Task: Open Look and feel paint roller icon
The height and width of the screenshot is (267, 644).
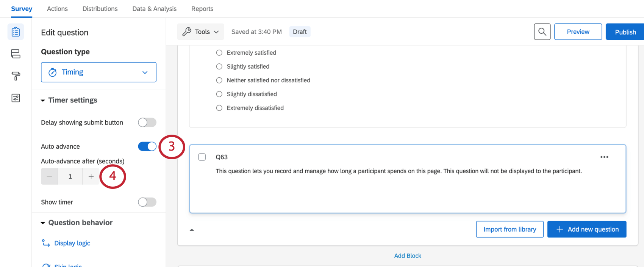Action: [x=16, y=76]
